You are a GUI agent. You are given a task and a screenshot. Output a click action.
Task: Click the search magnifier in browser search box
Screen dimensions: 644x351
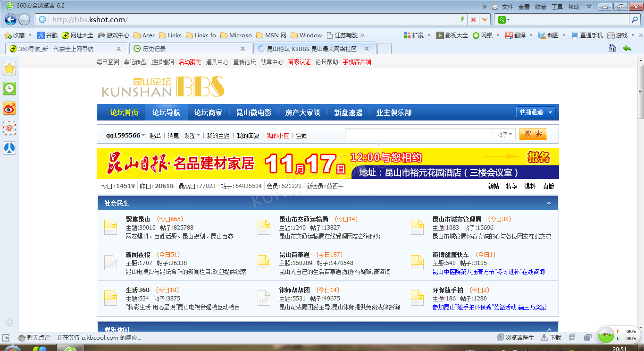tap(635, 20)
